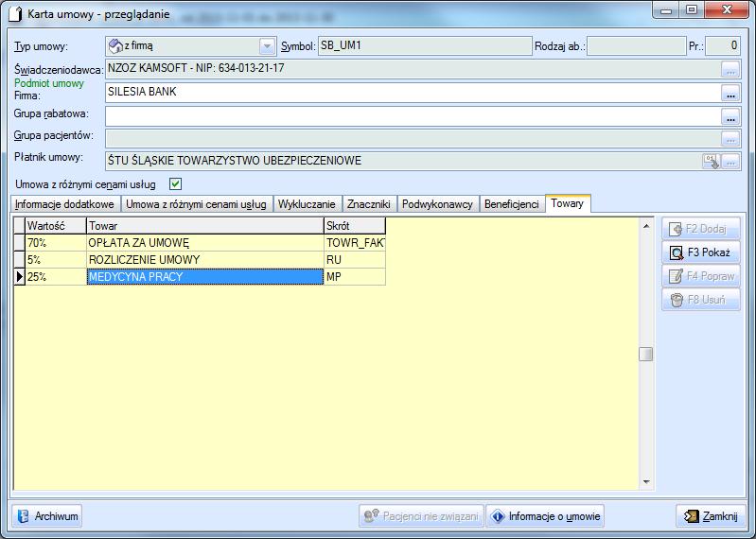Viewport: 756px width, 539px height.
Task: Click the scrollbar down arrow in table
Action: [646, 481]
